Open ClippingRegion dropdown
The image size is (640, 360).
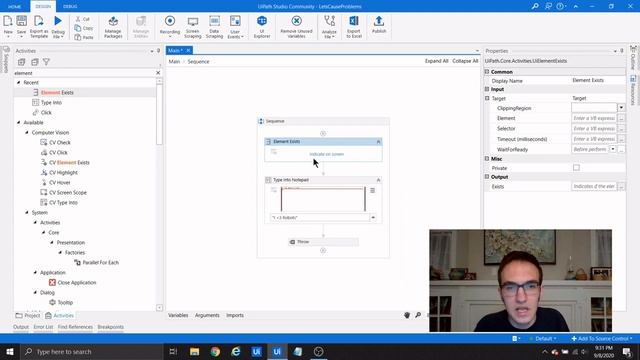[x=621, y=108]
